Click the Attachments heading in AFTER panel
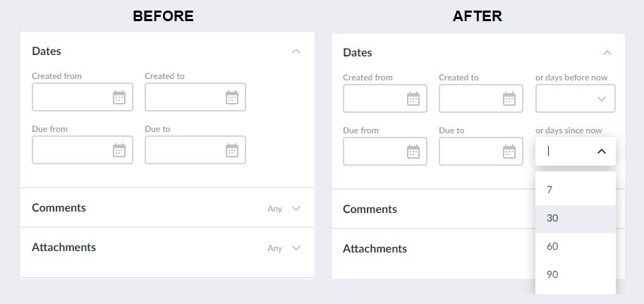Viewport: 644px width, 304px height. [375, 248]
